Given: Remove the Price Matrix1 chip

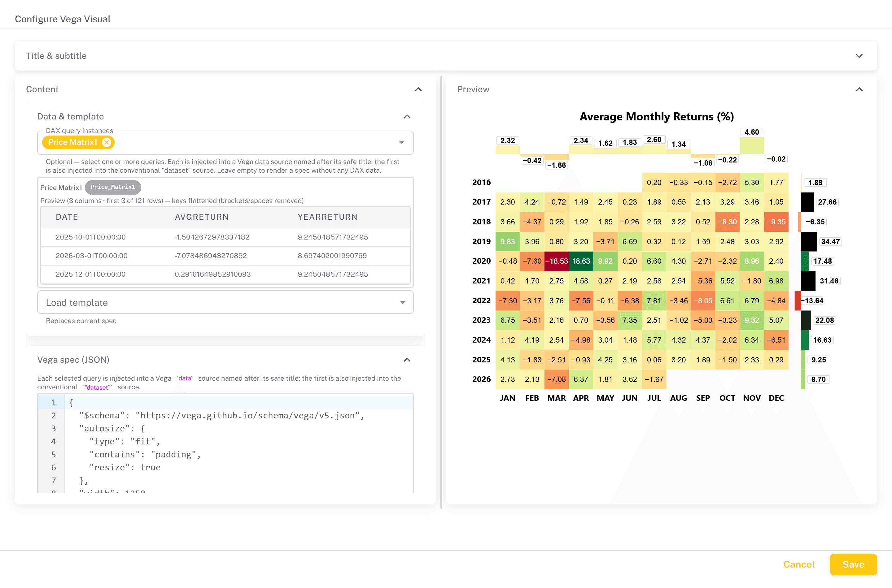Looking at the screenshot, I should point(107,142).
